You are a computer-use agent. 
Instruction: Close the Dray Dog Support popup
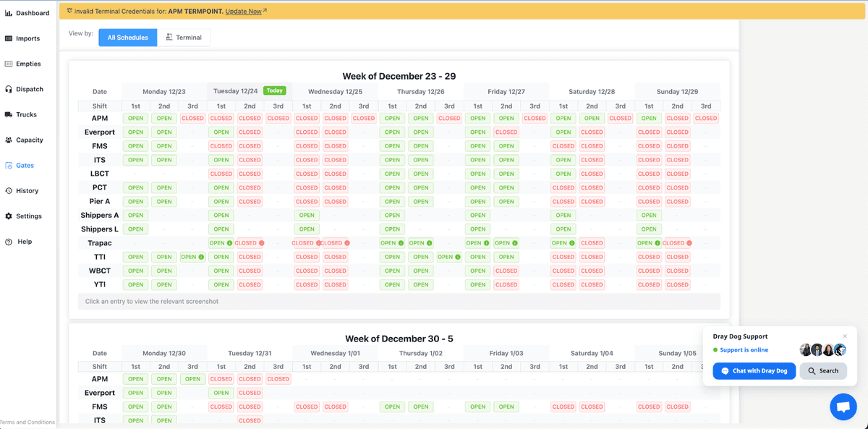tap(844, 336)
